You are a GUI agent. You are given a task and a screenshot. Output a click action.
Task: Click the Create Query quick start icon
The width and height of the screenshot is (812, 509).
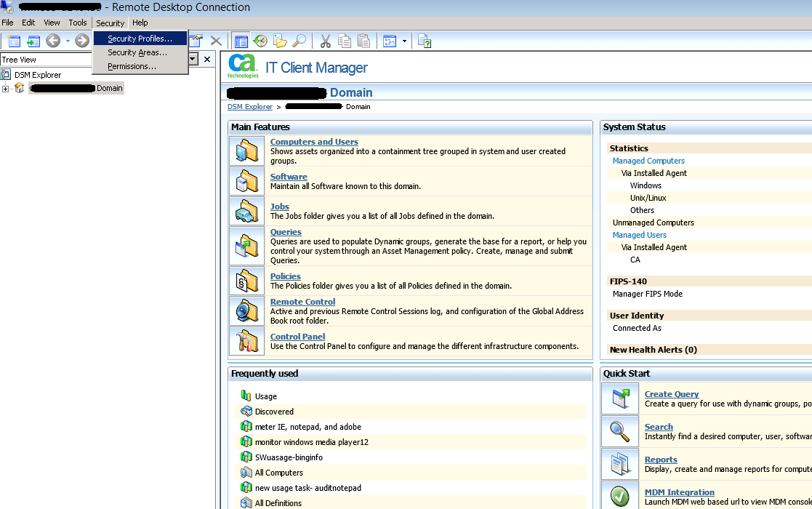click(619, 398)
